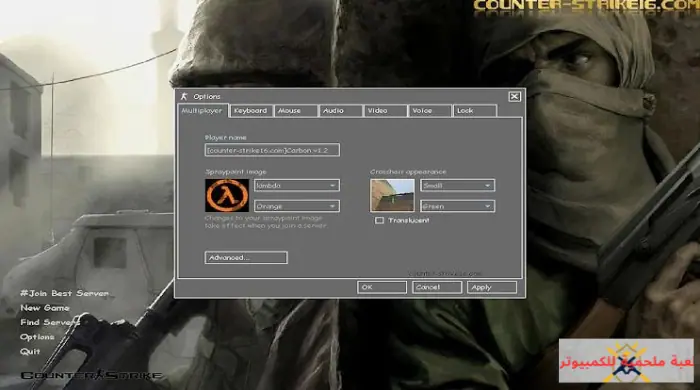Select the Mouse tab

pyautogui.click(x=296, y=111)
